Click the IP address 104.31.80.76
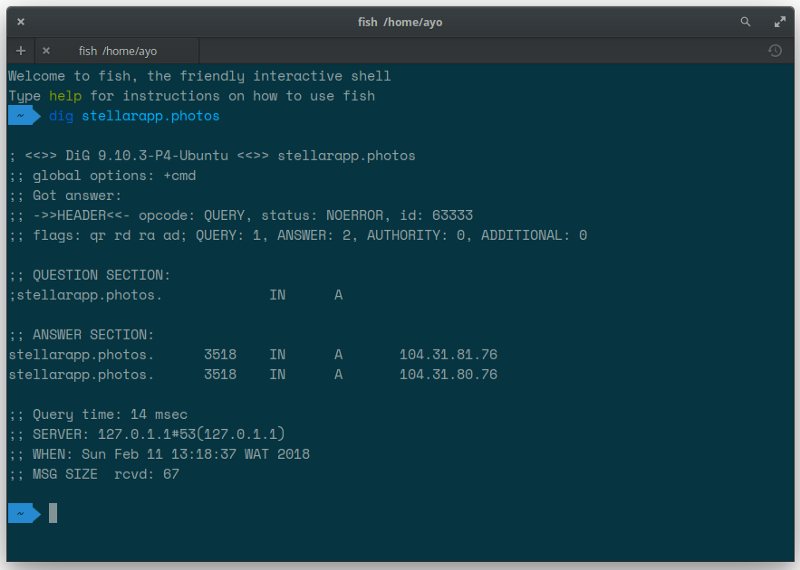Screen dimensions: 800x570 (x=448, y=375)
